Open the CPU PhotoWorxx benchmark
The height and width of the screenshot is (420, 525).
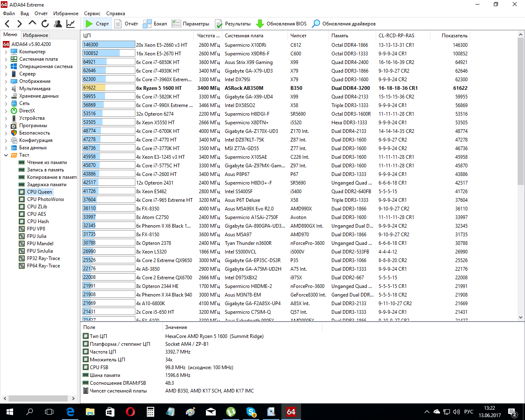coord(41,199)
